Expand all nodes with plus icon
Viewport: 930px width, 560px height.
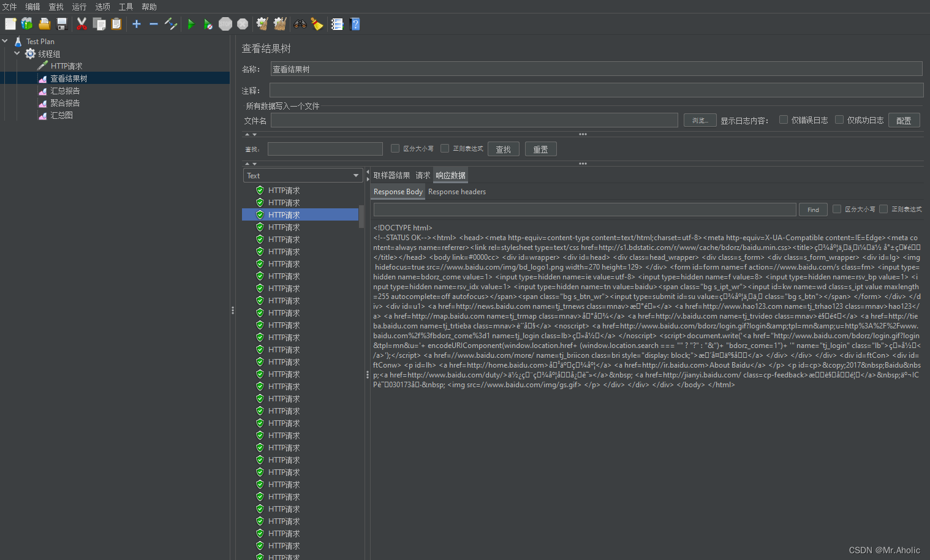[x=137, y=24]
